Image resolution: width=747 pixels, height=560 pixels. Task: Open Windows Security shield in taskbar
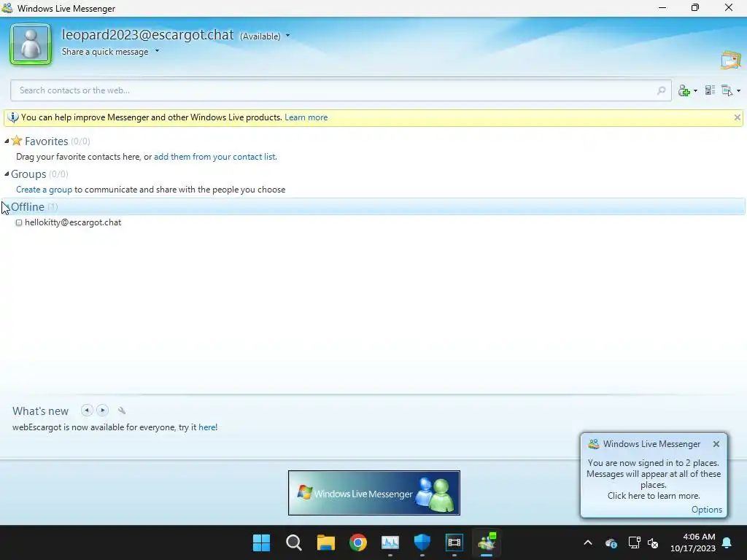tap(422, 542)
